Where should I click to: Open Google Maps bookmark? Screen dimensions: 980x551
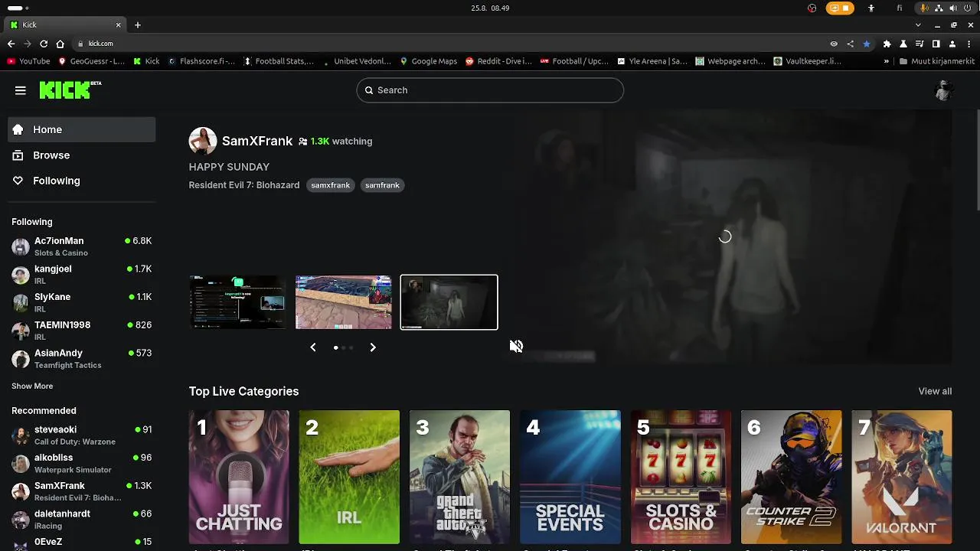427,61
